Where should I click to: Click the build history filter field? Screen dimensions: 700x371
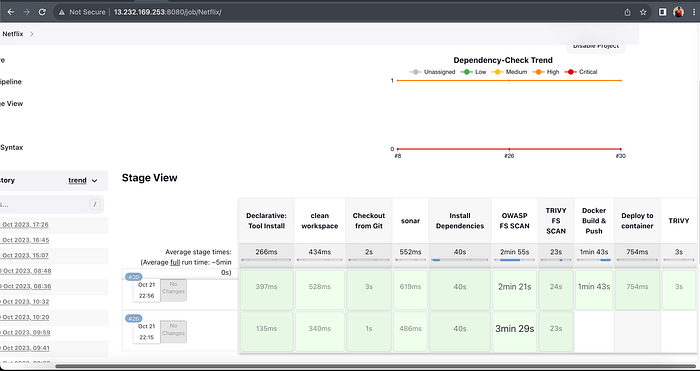click(51, 204)
